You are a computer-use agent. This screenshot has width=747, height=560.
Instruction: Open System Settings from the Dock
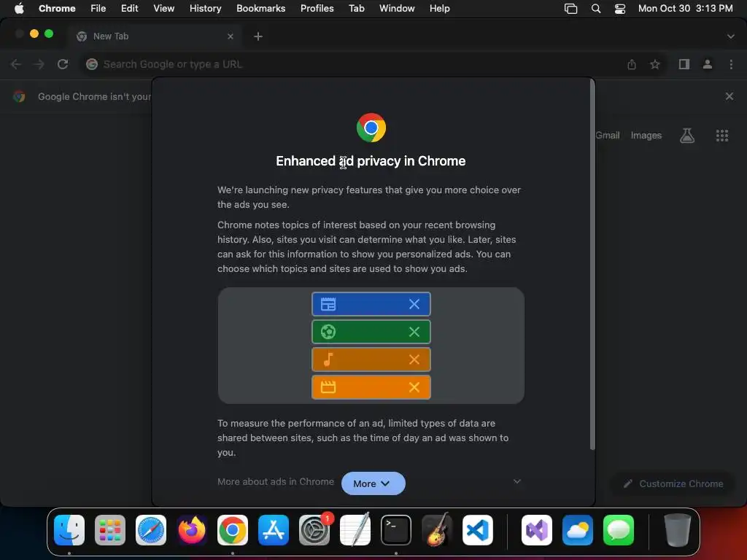click(314, 530)
